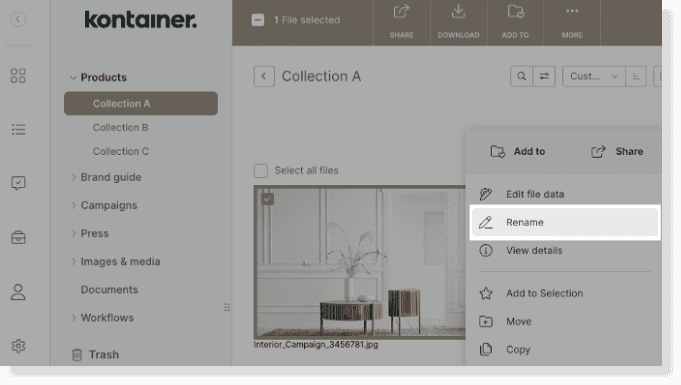Click the 1 File selected label
The image size is (681, 385).
tap(307, 20)
